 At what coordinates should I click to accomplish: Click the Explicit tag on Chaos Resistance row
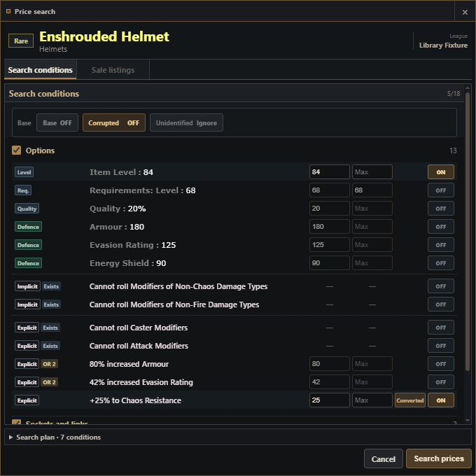(x=27, y=400)
